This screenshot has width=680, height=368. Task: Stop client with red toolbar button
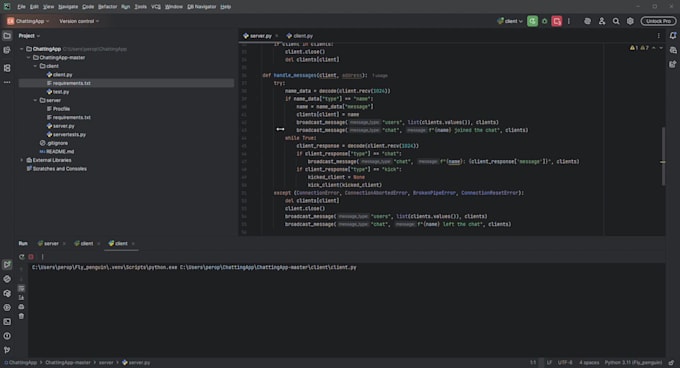(557, 21)
